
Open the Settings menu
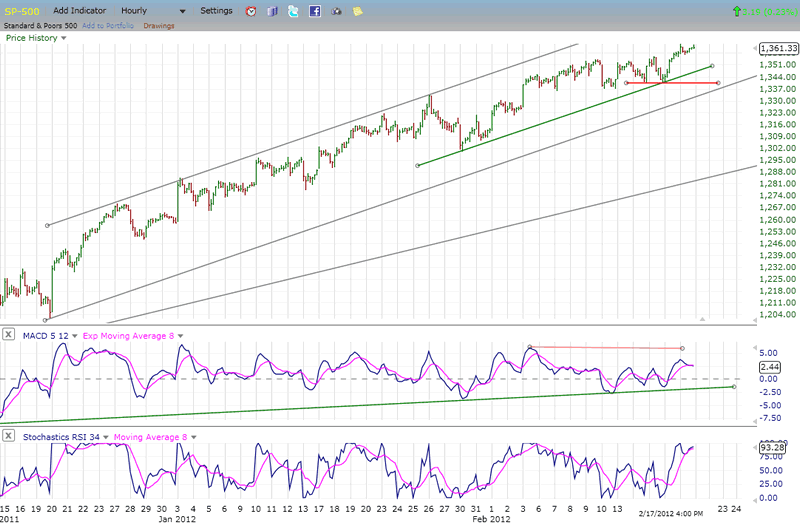(x=216, y=10)
